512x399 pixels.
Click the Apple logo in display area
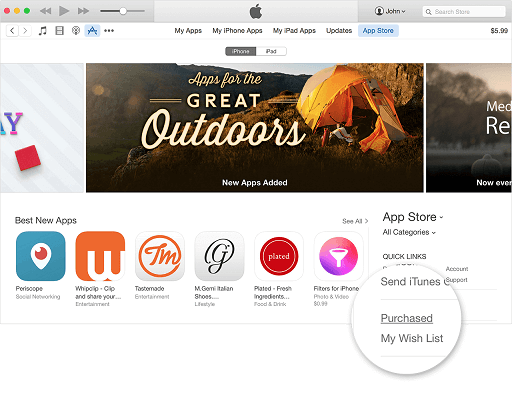coord(256,11)
